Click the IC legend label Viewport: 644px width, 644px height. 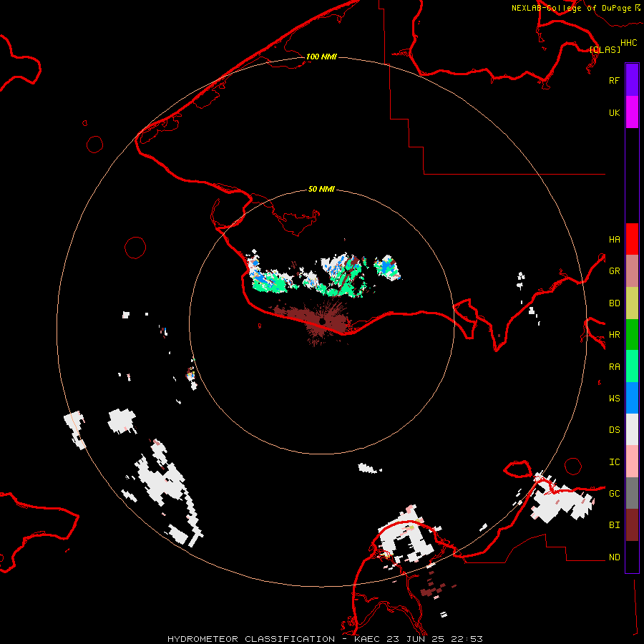coord(614,462)
